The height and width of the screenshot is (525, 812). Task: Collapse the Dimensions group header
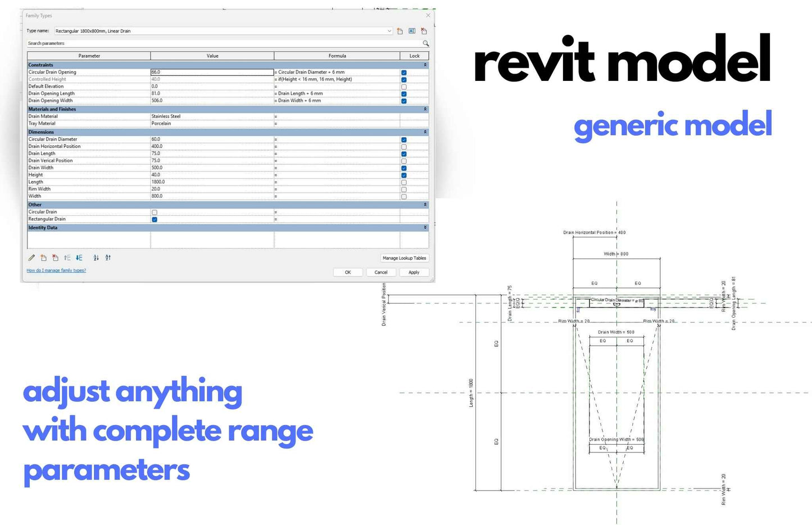[x=425, y=132]
